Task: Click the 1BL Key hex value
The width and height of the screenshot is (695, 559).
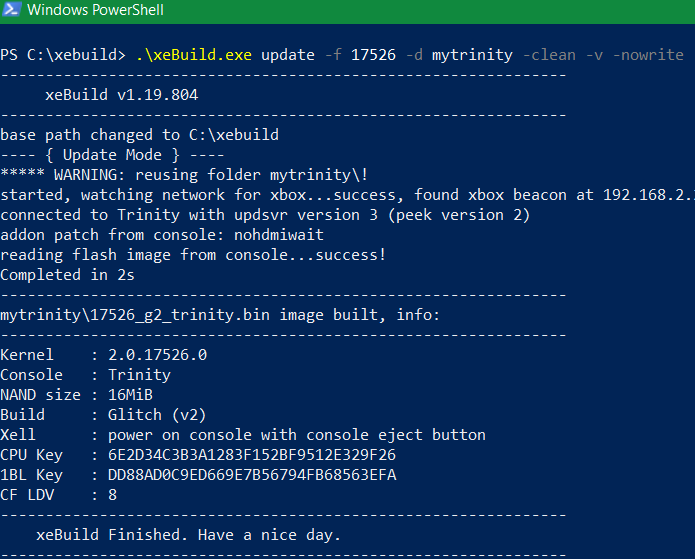Action: 252,475
